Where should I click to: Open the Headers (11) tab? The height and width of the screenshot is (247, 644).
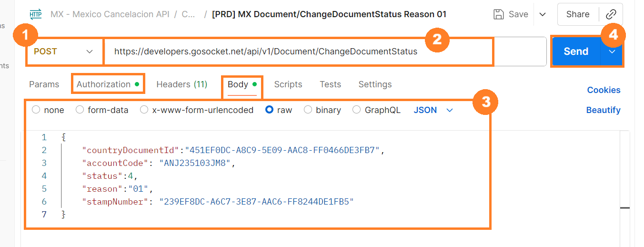pyautogui.click(x=181, y=84)
